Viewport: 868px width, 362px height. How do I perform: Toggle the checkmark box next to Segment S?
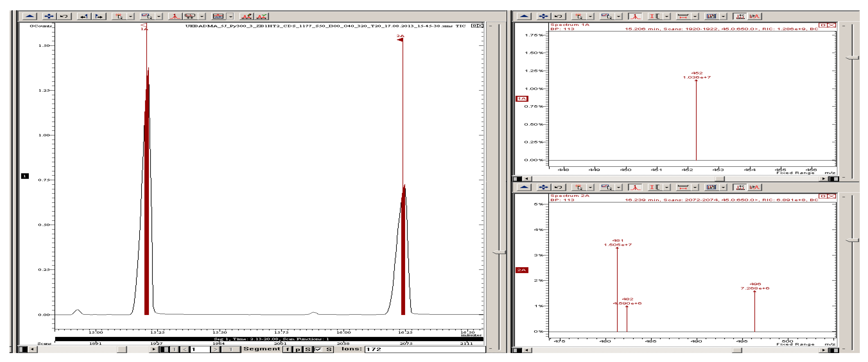[318, 349]
